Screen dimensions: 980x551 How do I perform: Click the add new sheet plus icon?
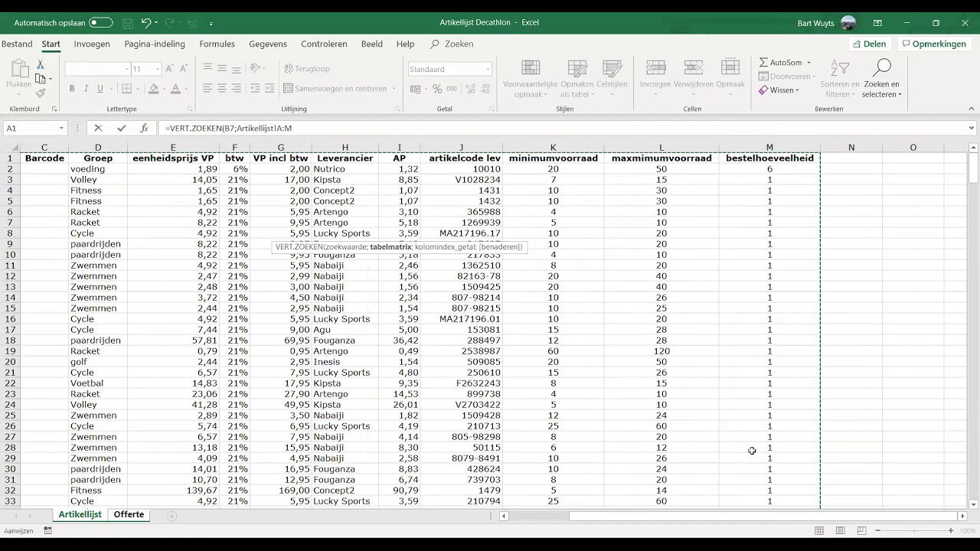click(x=171, y=516)
